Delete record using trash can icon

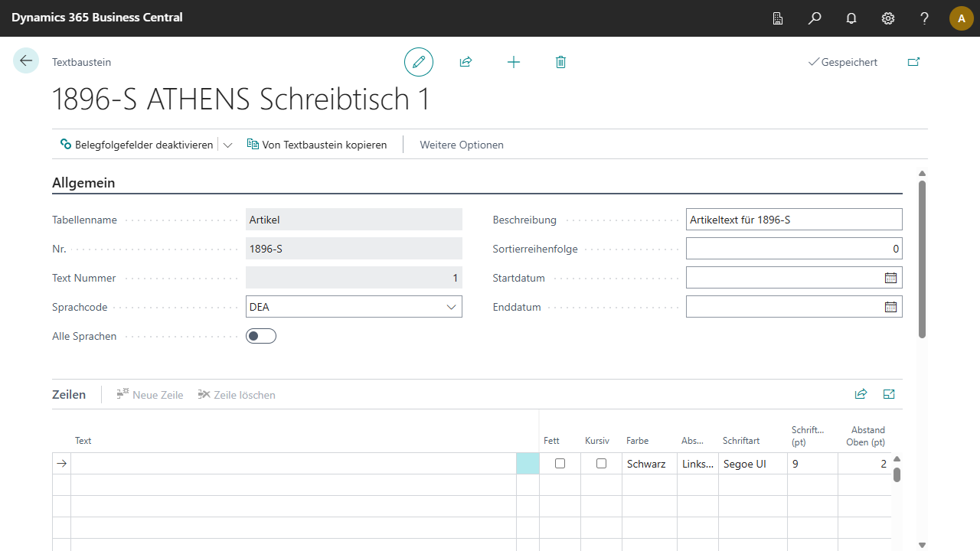click(560, 62)
